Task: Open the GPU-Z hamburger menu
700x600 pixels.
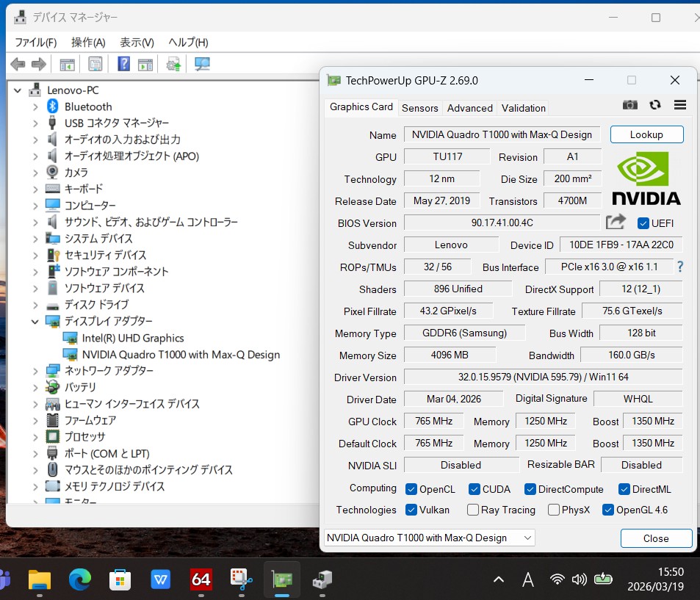Action: click(680, 105)
